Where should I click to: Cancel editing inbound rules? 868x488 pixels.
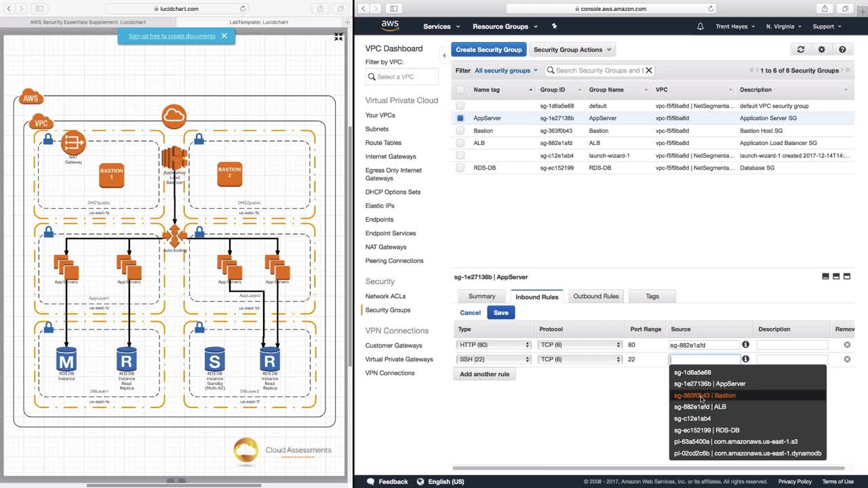click(x=470, y=313)
